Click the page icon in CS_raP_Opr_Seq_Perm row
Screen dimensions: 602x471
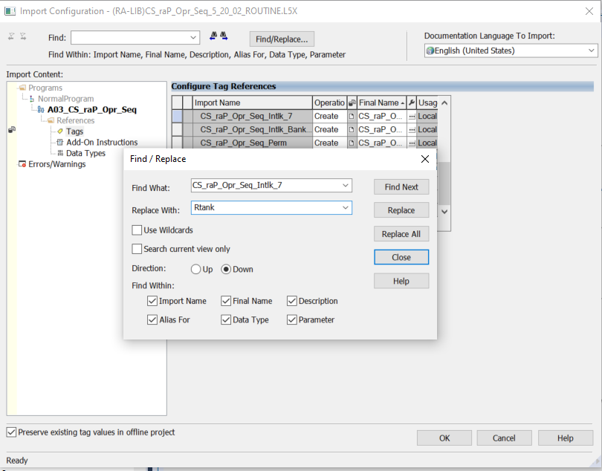352,143
